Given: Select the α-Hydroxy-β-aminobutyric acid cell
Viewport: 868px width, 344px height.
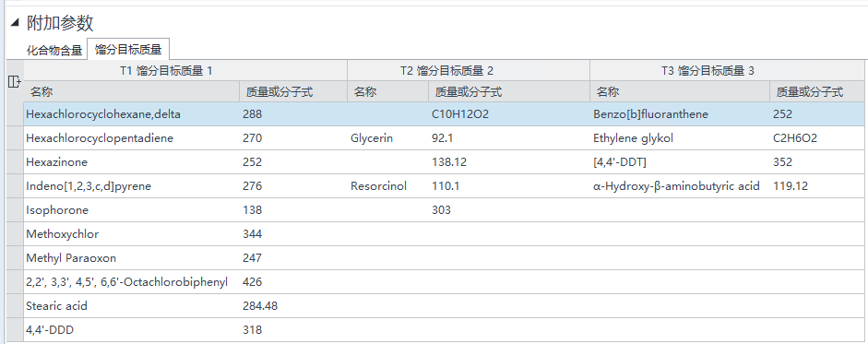Looking at the screenshot, I should coord(680,185).
